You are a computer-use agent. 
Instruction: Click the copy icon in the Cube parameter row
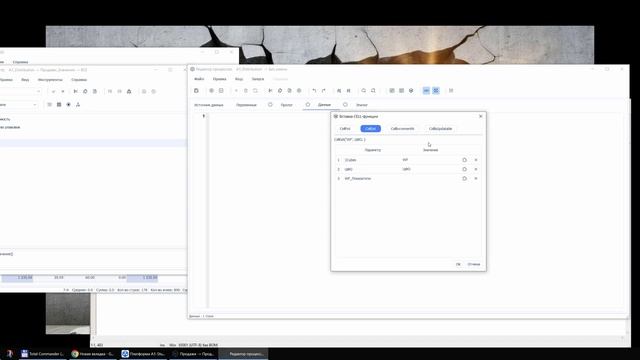464,160
